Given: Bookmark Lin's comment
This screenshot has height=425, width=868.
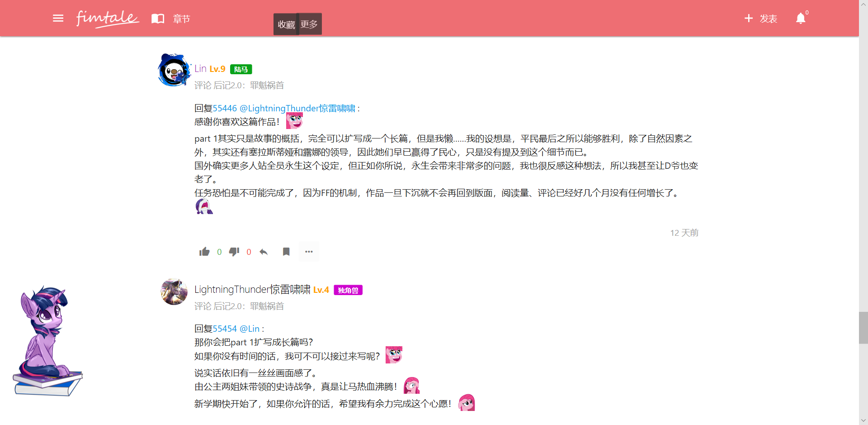Looking at the screenshot, I should click(x=286, y=252).
